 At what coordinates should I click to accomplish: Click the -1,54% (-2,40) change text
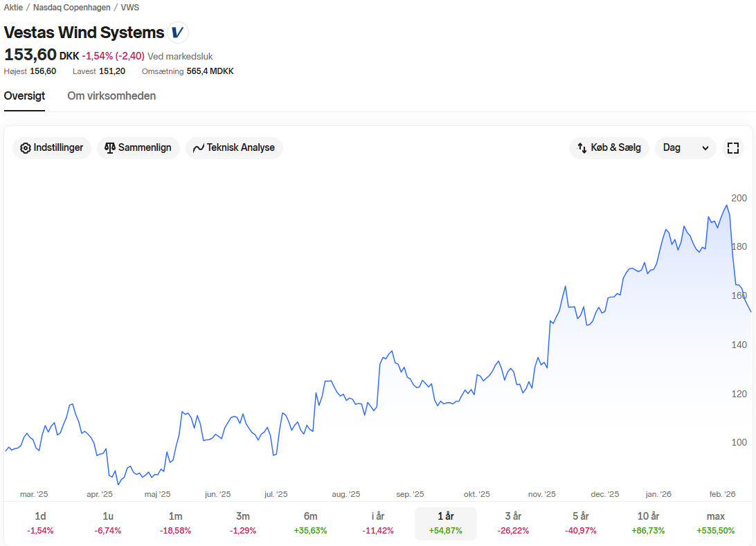tap(114, 56)
